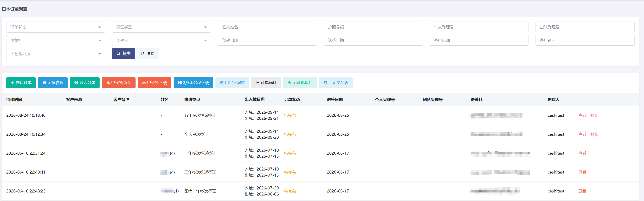Click the 电子签下载 download button

coord(154,83)
